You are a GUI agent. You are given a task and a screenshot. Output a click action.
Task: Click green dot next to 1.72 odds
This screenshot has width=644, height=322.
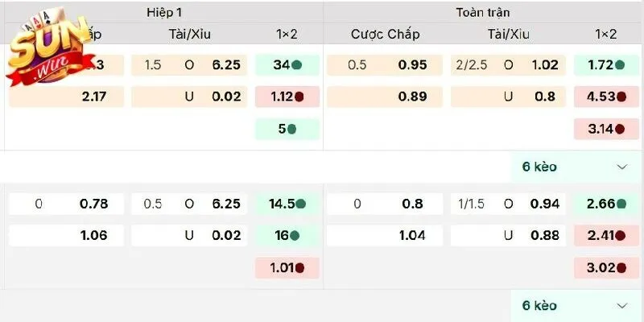point(621,65)
